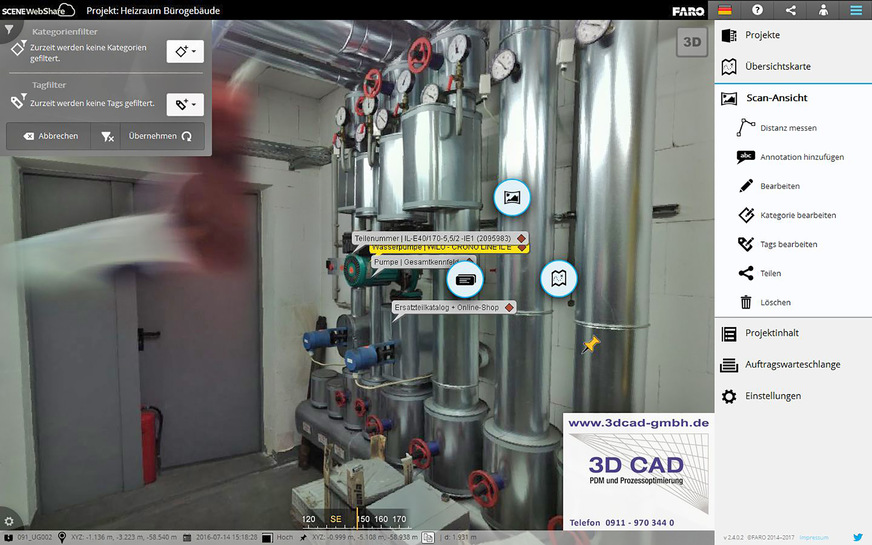Toggle the hamburger side menu
This screenshot has width=872, height=545.
[856, 10]
